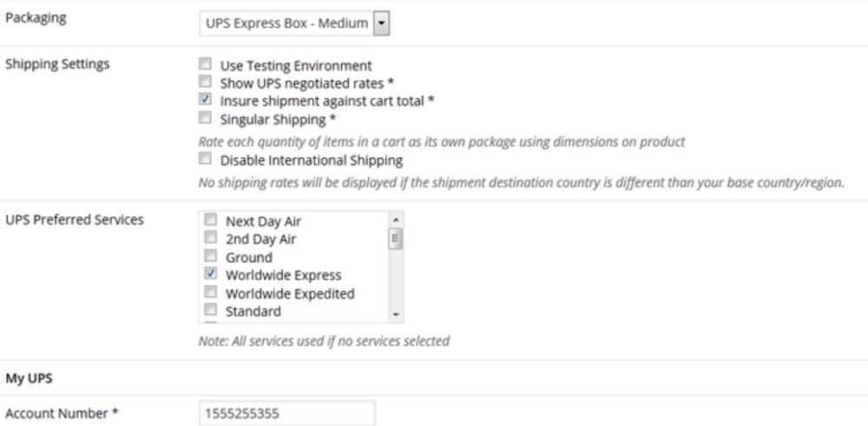This screenshot has width=868, height=426.
Task: Click the Disable International Shipping label
Action: click(x=312, y=161)
